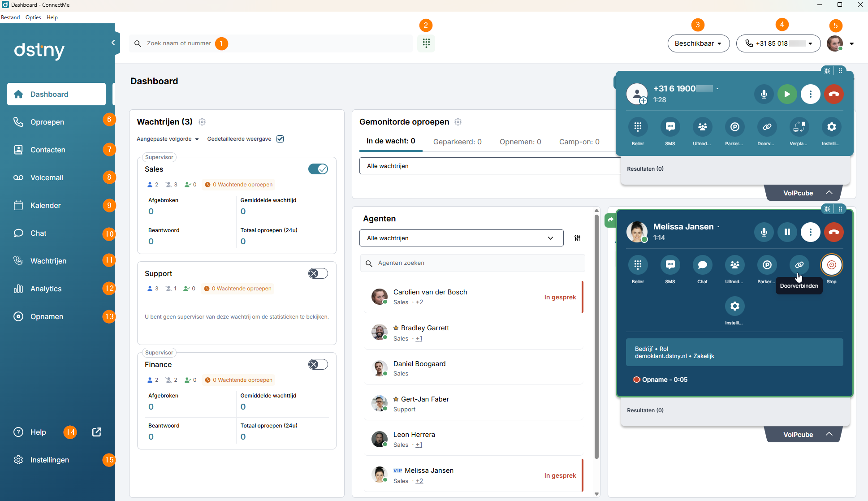Open Aangepaste volgorde sort dropdown
Image resolution: width=868 pixels, height=501 pixels.
click(x=168, y=139)
